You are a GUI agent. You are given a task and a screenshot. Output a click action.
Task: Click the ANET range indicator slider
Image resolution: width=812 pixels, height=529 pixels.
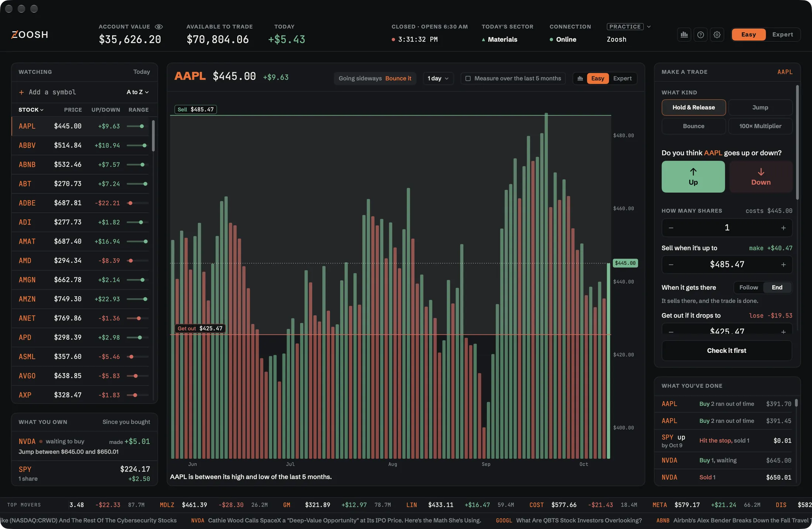click(137, 318)
